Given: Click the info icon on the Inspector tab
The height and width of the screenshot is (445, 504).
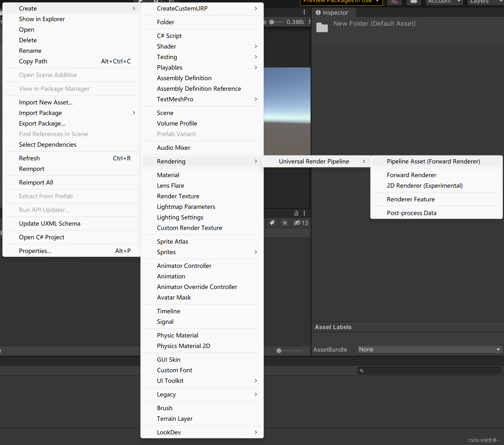Looking at the screenshot, I should pos(318,12).
